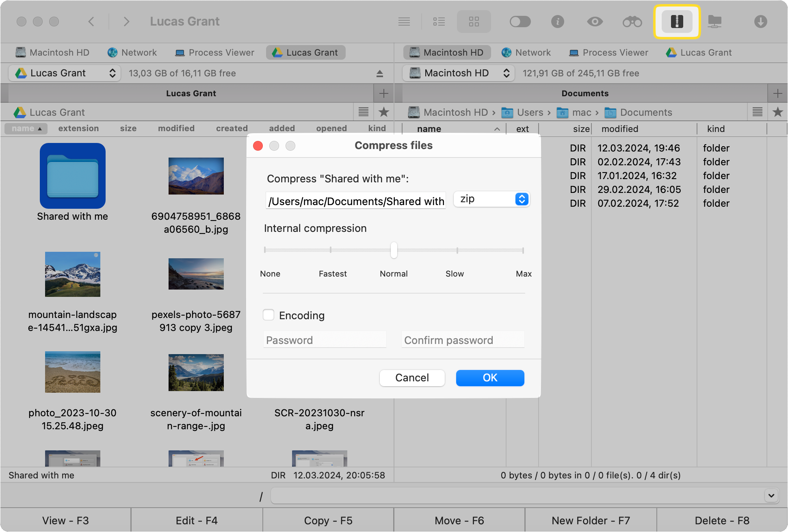The height and width of the screenshot is (532, 788).
Task: Enable password encoding for the zip
Action: tap(268, 315)
